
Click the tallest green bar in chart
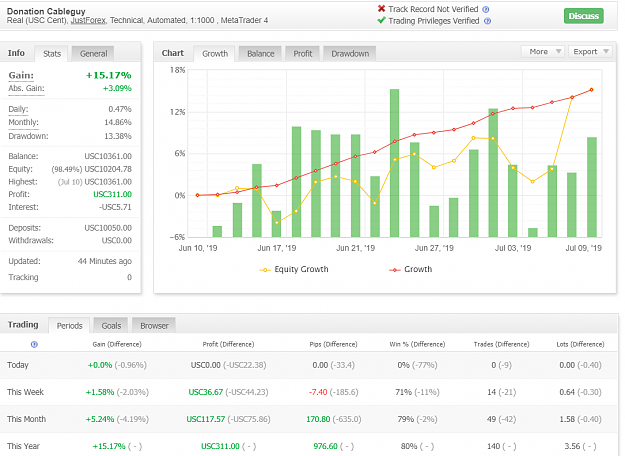[394, 163]
